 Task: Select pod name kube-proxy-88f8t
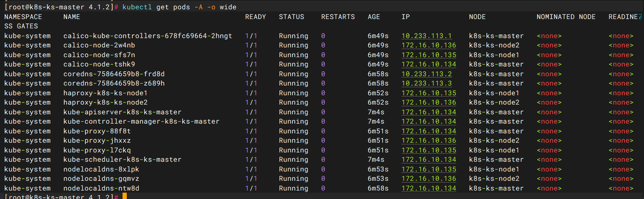point(97,131)
